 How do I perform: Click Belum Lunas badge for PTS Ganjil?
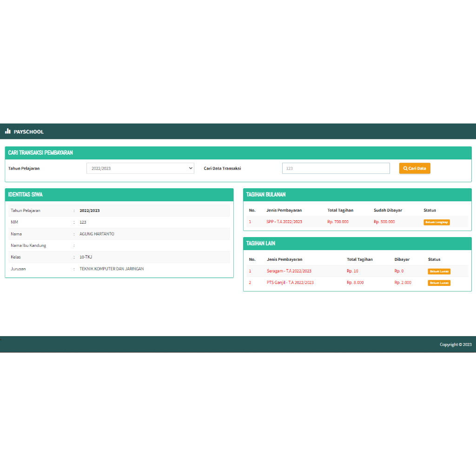(439, 283)
